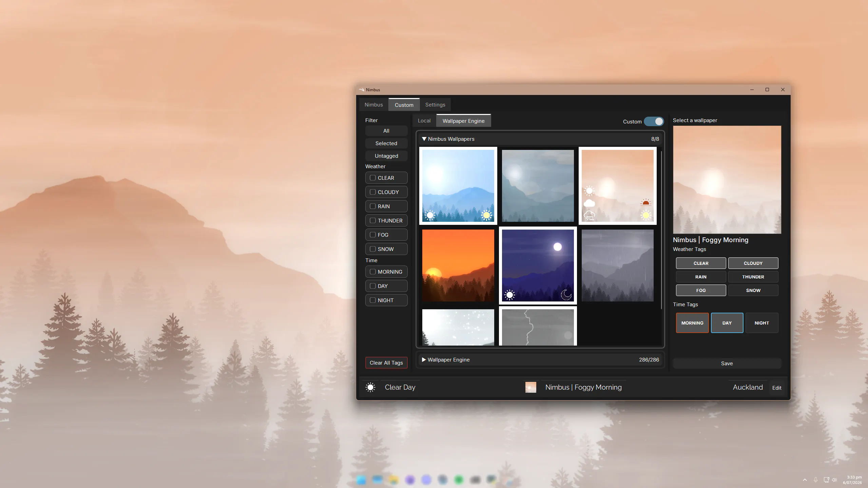Click the white sun icon on the blue sky wallpaper
The image size is (868, 488).
click(x=430, y=215)
